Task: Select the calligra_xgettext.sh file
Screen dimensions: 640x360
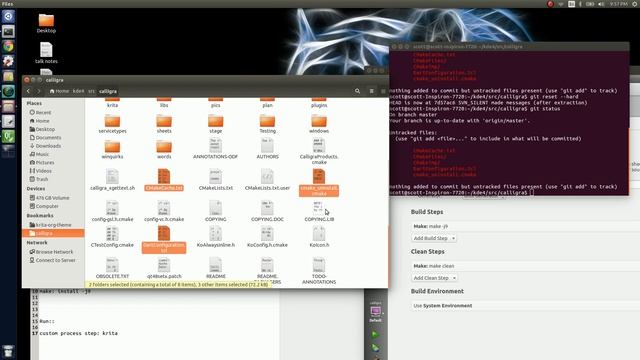Action: pyautogui.click(x=112, y=180)
